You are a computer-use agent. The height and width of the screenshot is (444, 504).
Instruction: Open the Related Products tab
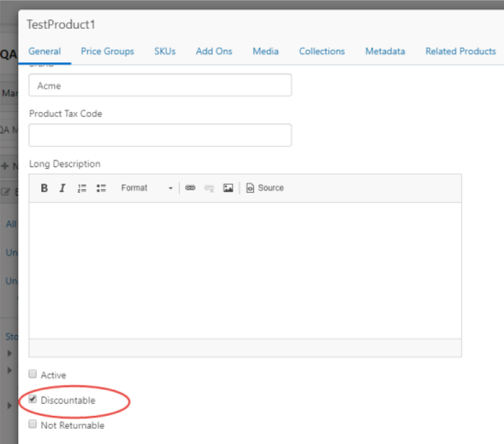(x=461, y=51)
